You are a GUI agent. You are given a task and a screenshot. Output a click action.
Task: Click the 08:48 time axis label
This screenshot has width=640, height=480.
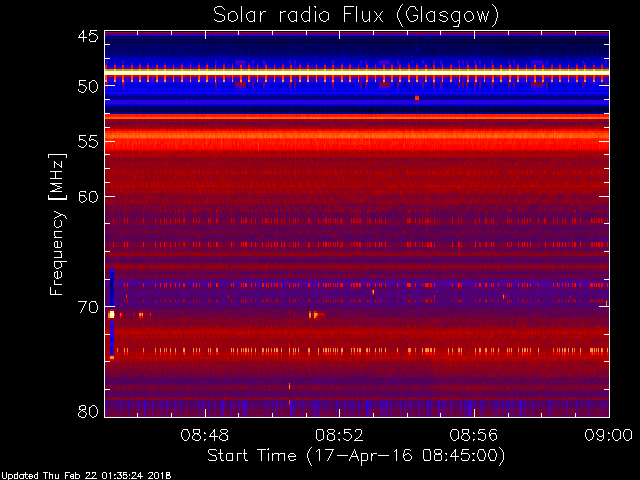click(x=204, y=435)
